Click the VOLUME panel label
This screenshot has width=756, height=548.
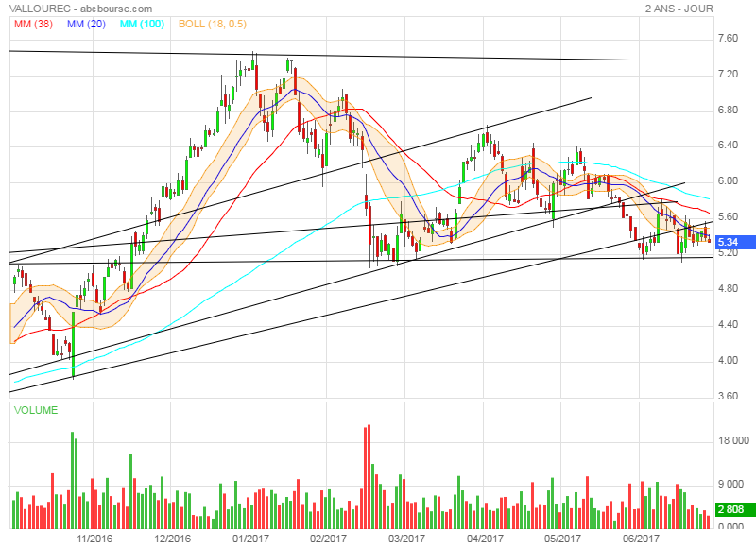[36, 410]
